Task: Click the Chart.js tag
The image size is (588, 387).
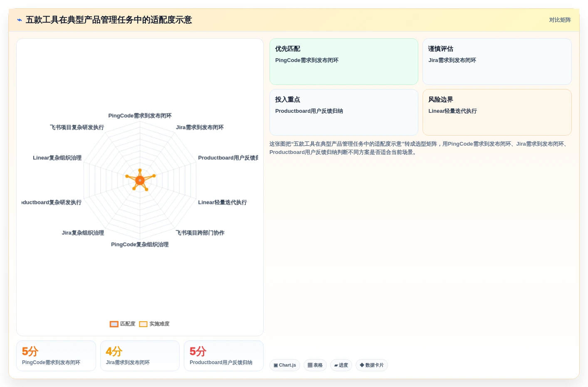Action: (285, 365)
